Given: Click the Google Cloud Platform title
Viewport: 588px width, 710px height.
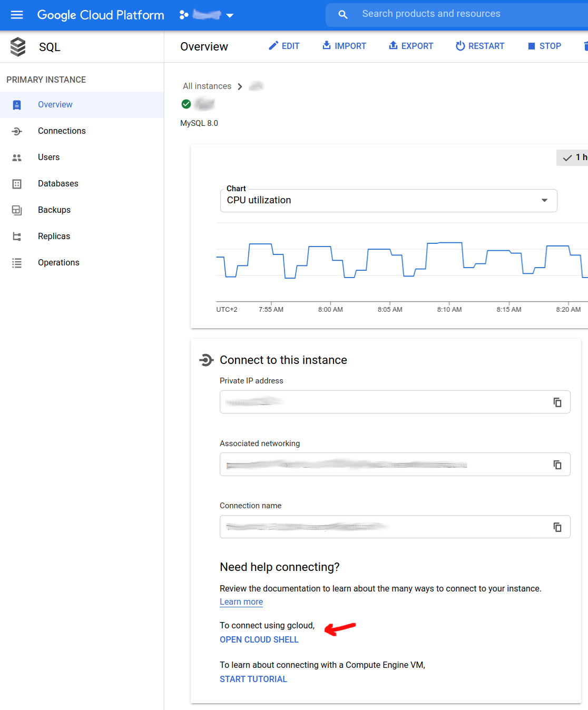Looking at the screenshot, I should click(101, 15).
